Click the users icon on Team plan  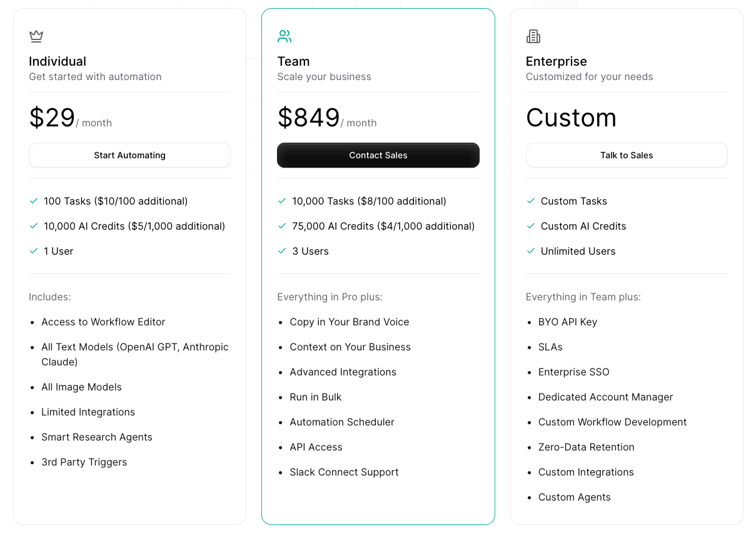coord(285,36)
